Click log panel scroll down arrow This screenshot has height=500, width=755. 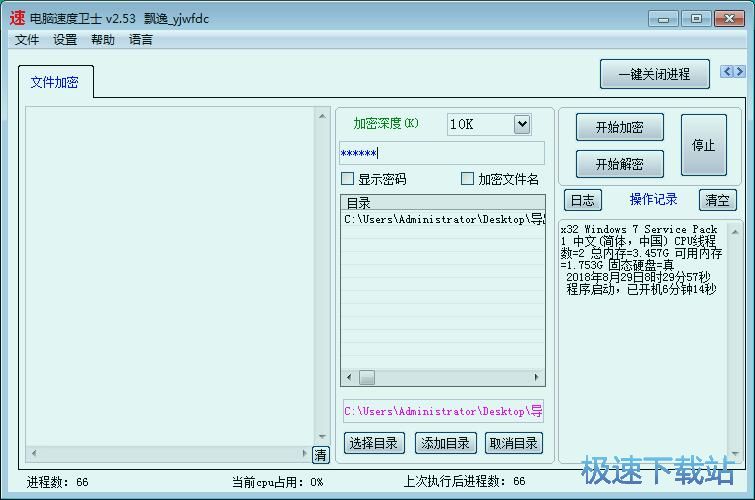point(735,454)
